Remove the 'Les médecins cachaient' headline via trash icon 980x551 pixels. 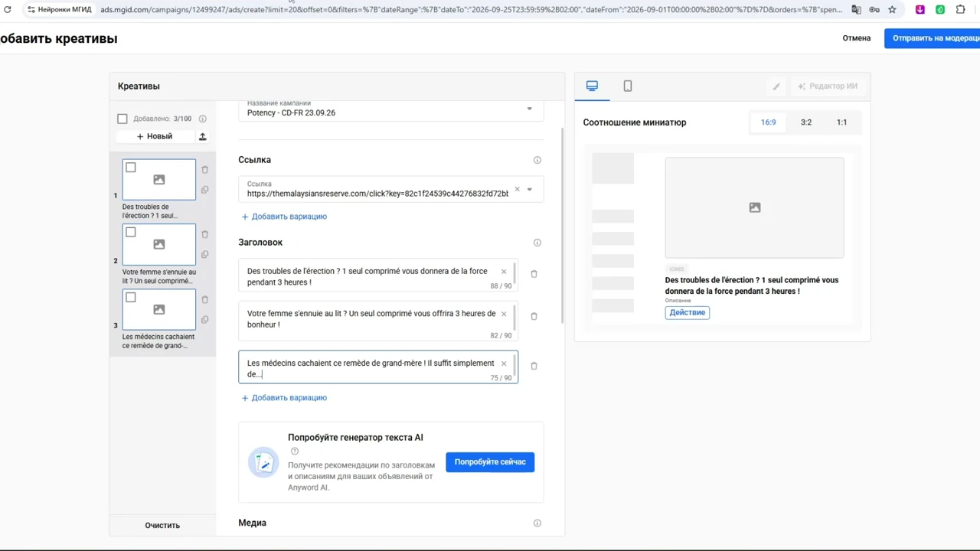pyautogui.click(x=534, y=366)
